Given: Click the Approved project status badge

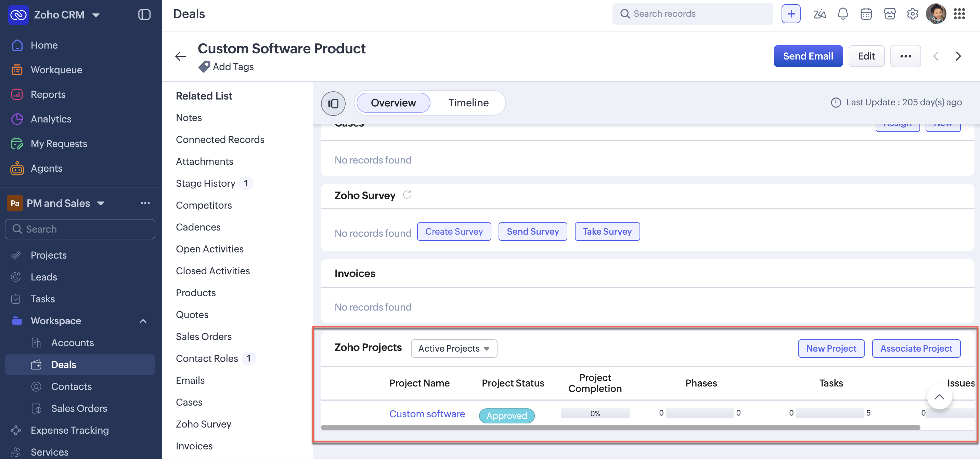Looking at the screenshot, I should click(x=506, y=416).
